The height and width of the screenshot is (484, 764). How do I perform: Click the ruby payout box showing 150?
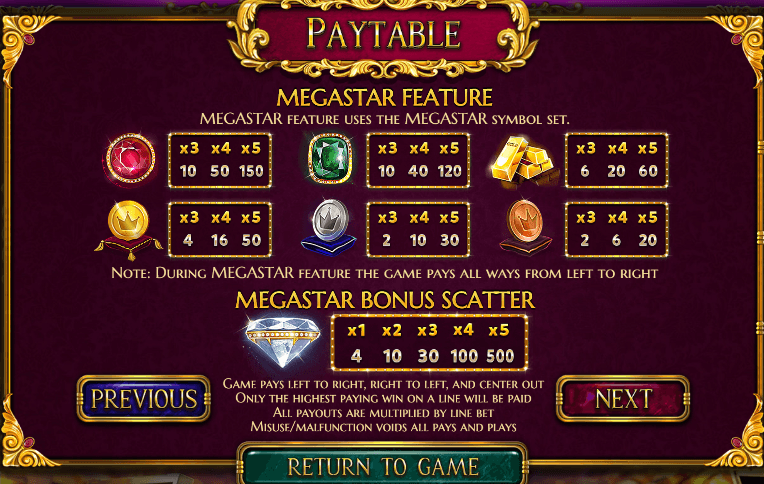click(x=220, y=160)
